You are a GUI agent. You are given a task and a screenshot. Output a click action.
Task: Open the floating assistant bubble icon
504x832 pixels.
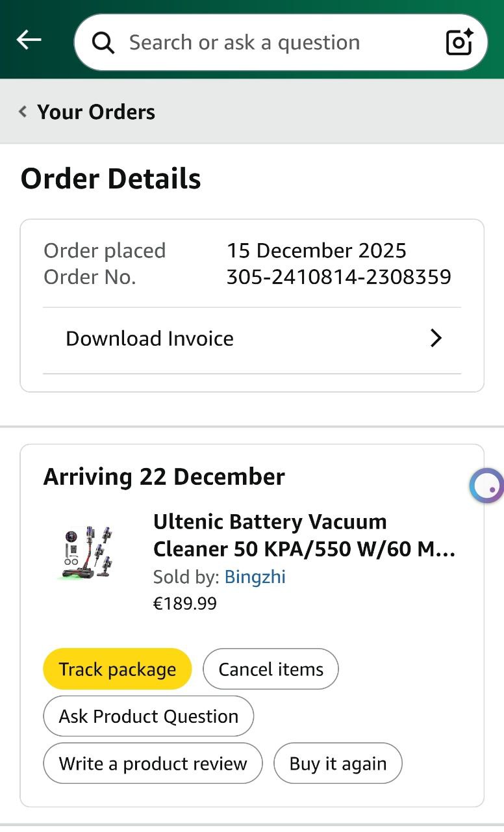488,486
